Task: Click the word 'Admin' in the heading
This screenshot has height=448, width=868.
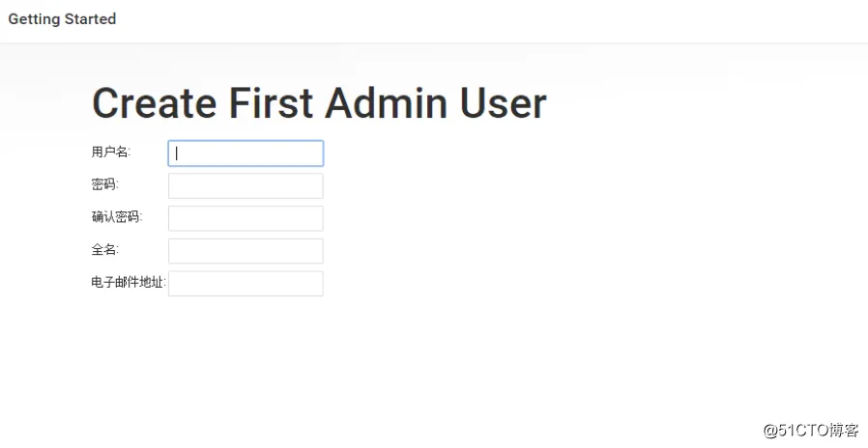Action: pos(387,103)
